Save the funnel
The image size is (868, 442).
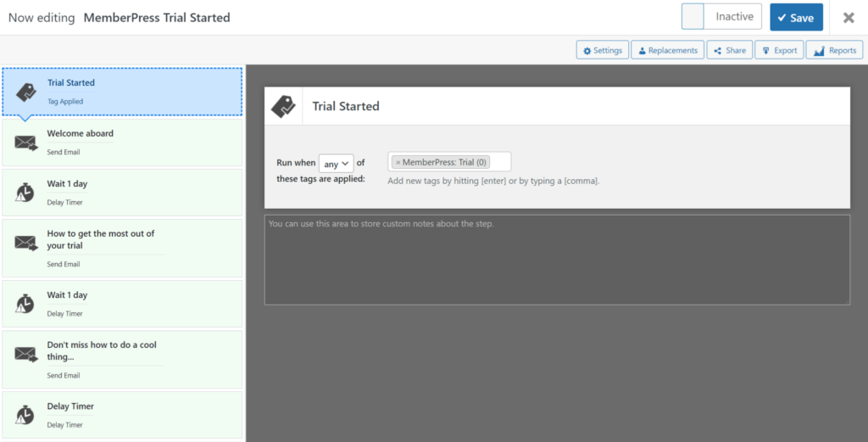796,17
